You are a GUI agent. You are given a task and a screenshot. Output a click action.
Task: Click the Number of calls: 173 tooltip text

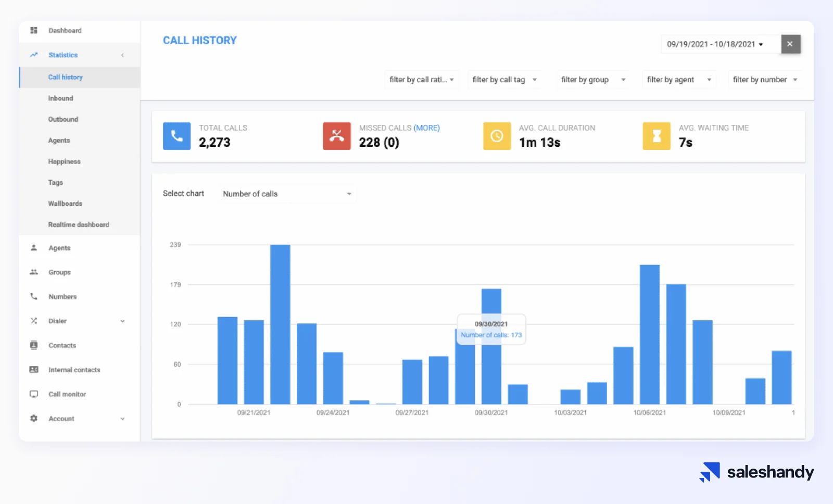coord(491,335)
